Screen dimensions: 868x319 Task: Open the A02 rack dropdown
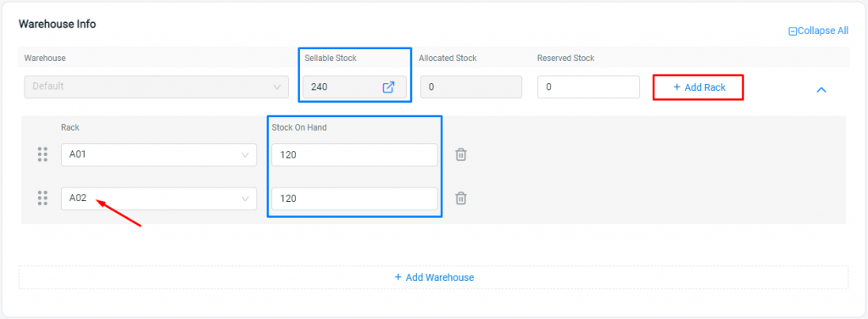point(159,199)
